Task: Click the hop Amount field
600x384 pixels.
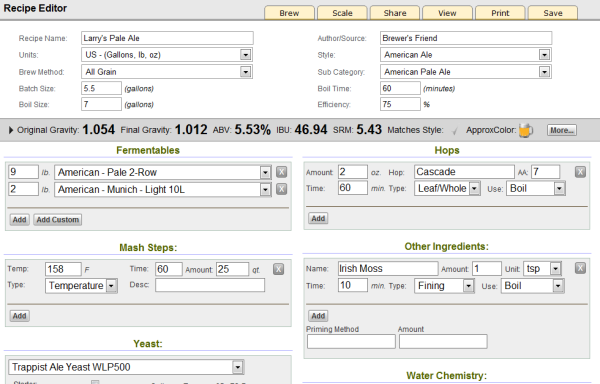Action: coord(353,172)
